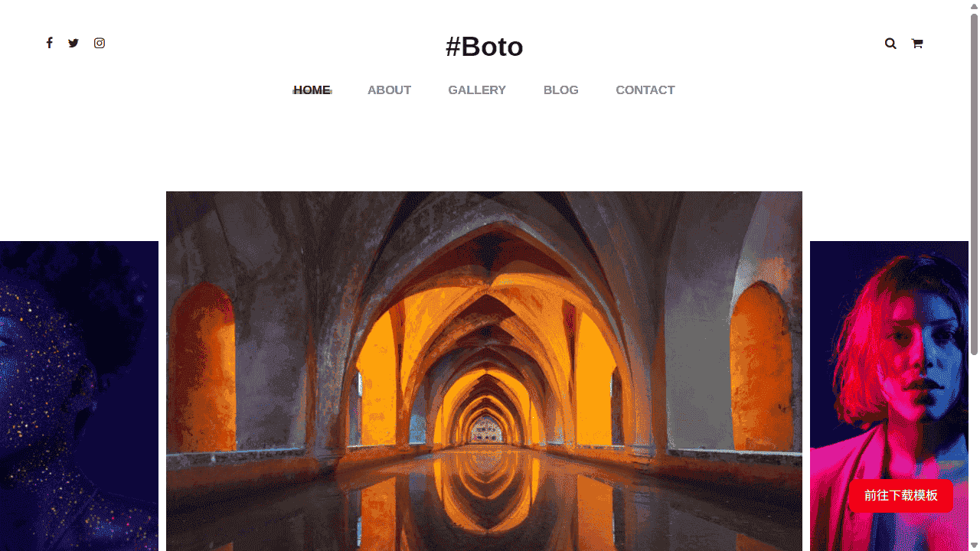
Task: Open the ABOUT menu item
Action: [389, 90]
